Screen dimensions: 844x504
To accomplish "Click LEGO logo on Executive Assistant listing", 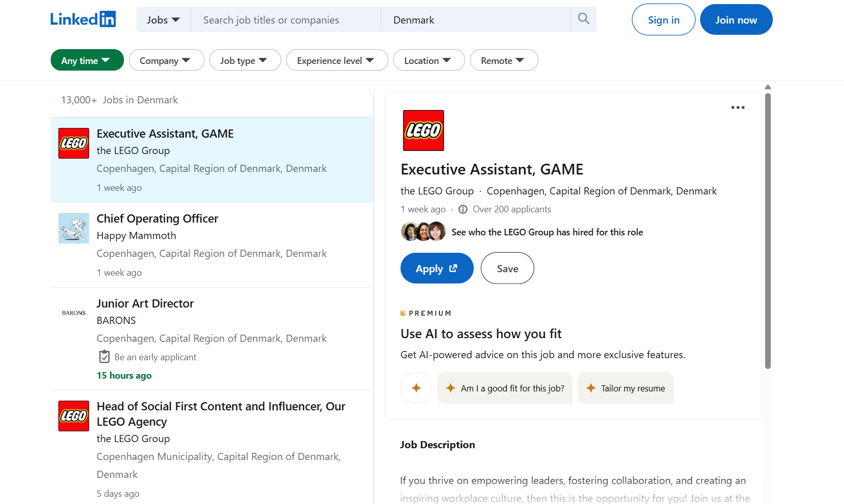I will (74, 143).
